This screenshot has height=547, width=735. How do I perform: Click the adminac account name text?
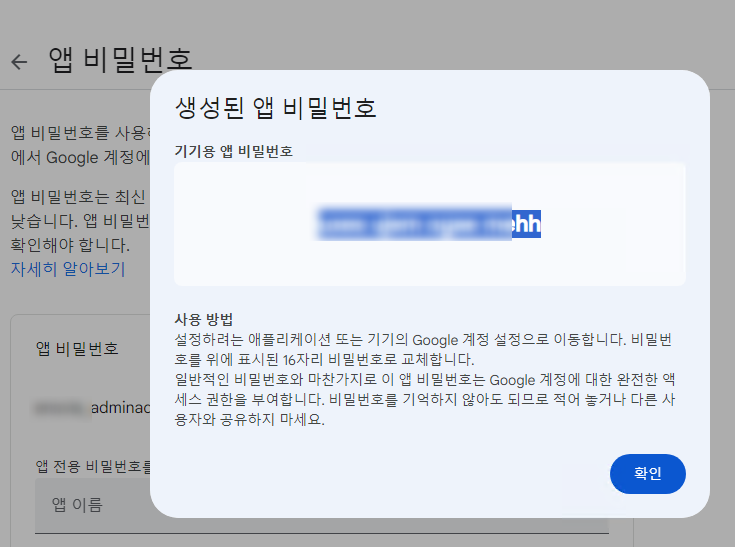(120, 408)
